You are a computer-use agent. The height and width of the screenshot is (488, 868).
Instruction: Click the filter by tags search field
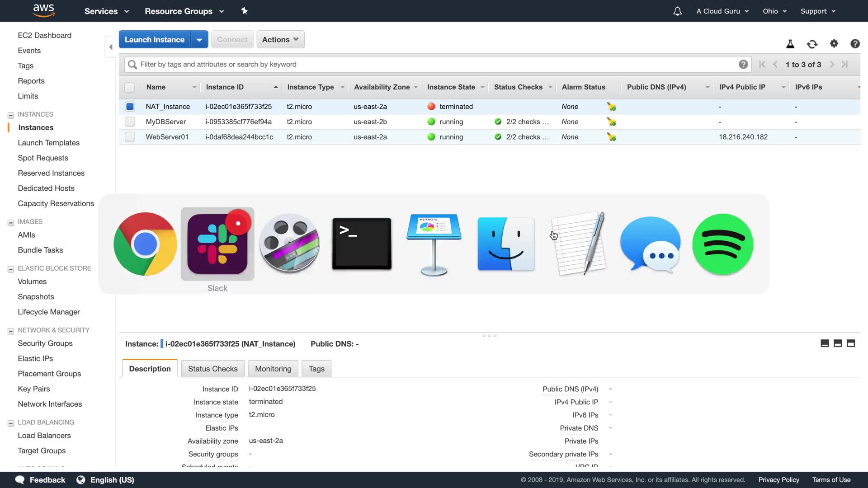434,64
